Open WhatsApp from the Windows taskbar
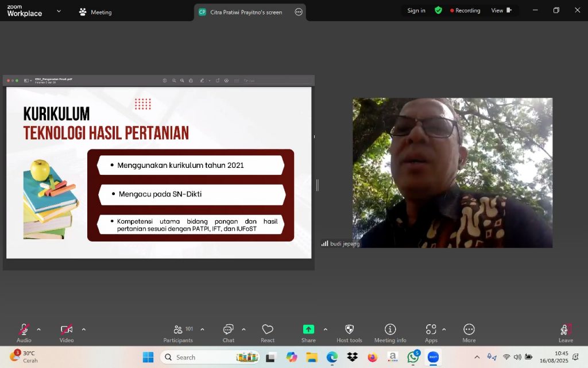This screenshot has height=368, width=588. [413, 357]
